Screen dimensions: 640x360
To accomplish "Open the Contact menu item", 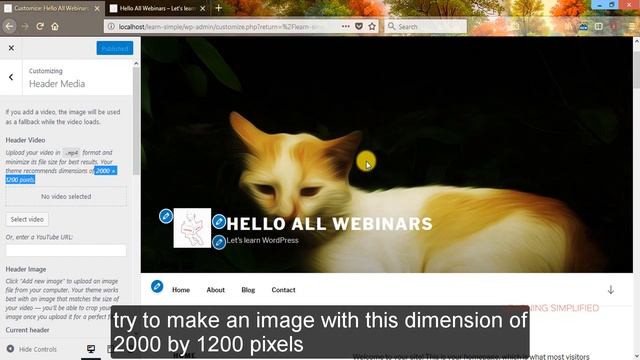I will coord(283,290).
